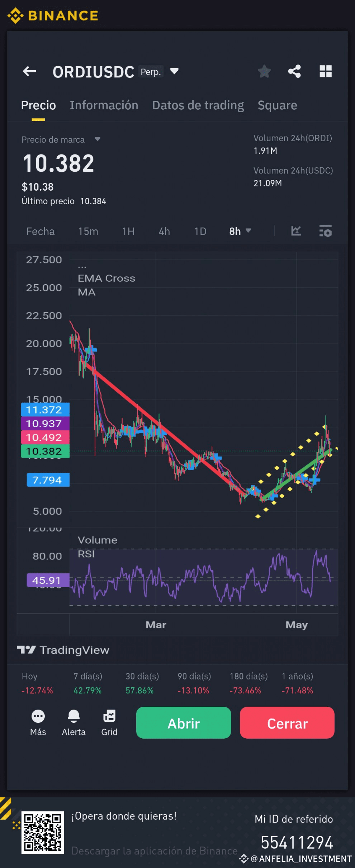The height and width of the screenshot is (868, 355).
Task: Select the EMA Cross indicator label
Action: (106, 278)
